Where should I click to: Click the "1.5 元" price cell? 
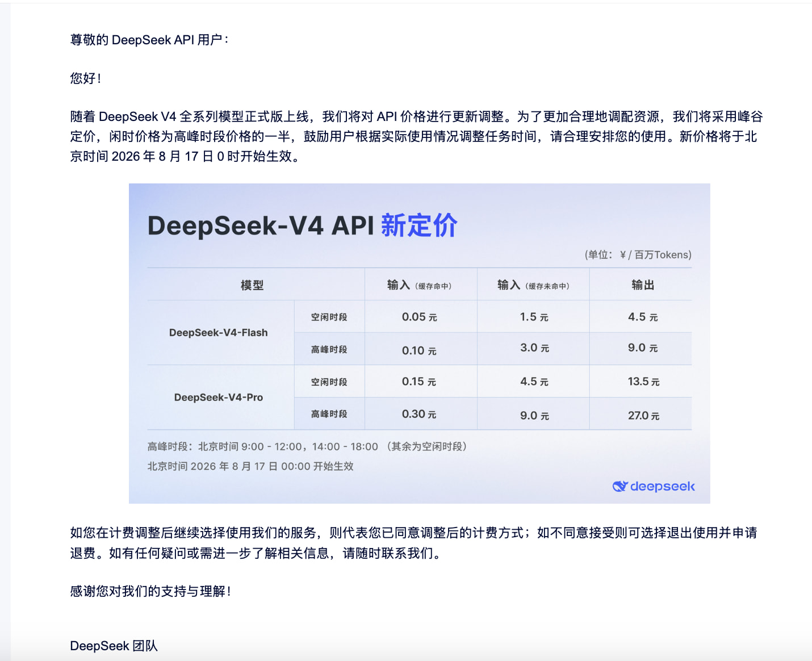click(534, 317)
